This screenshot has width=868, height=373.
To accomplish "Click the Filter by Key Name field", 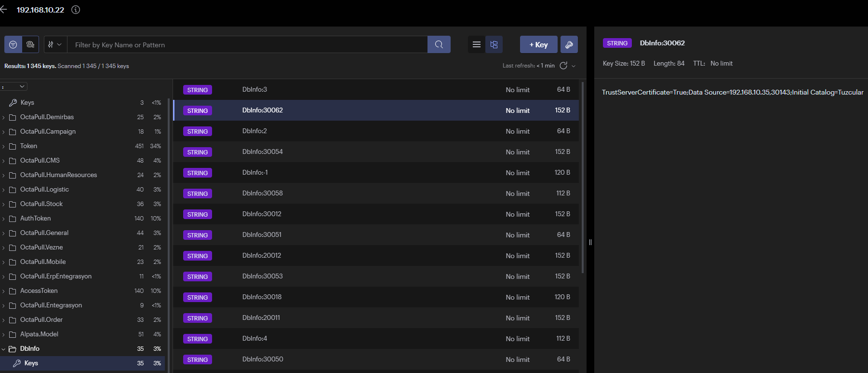I will tap(247, 44).
